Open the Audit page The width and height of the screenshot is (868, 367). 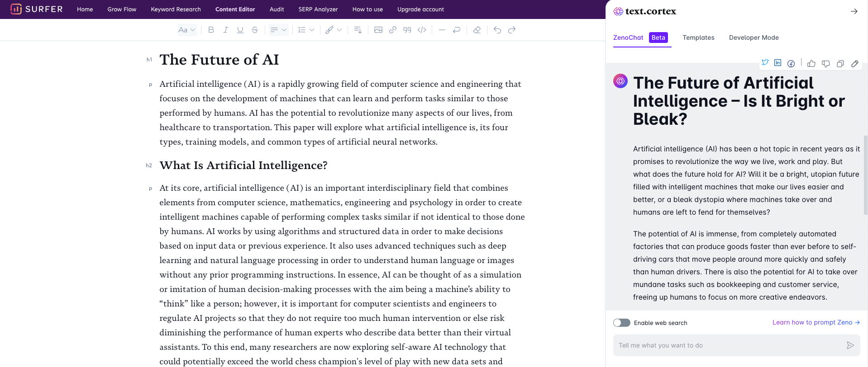point(277,9)
